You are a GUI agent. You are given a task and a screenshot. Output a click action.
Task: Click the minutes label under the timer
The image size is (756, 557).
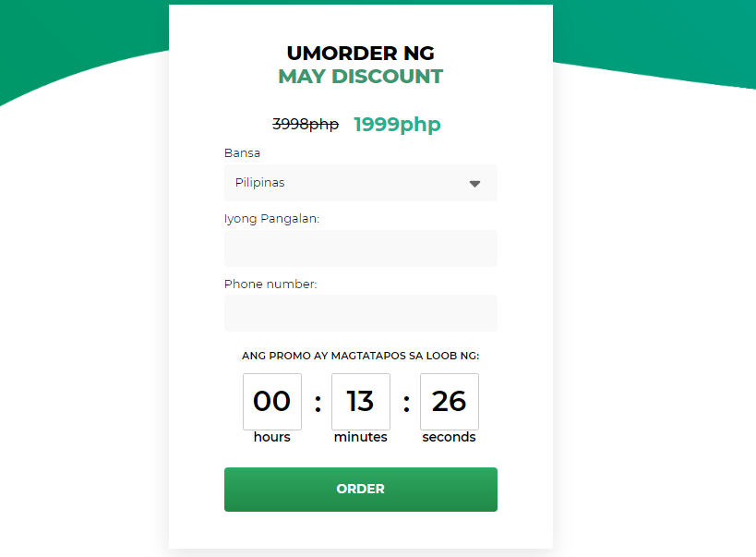361,437
